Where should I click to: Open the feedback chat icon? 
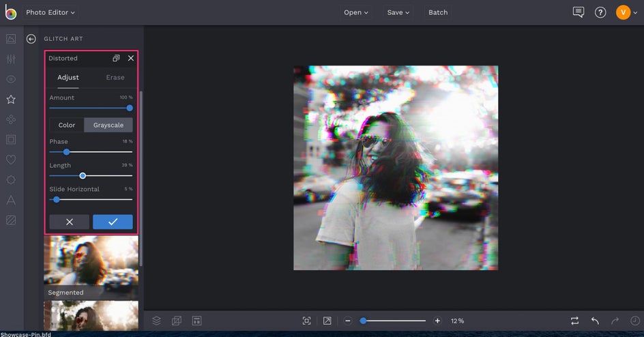pos(579,12)
